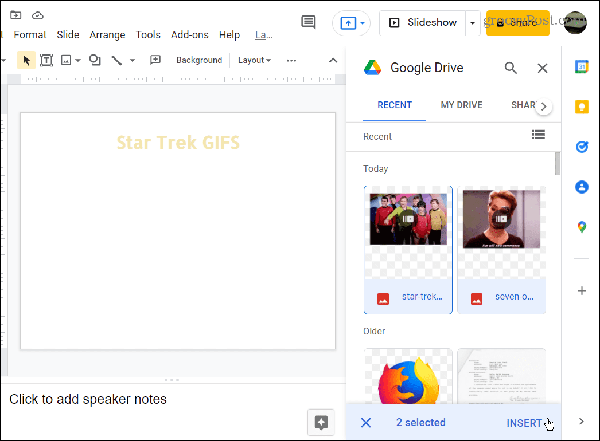Select the arrow cursor tool

tap(26, 60)
